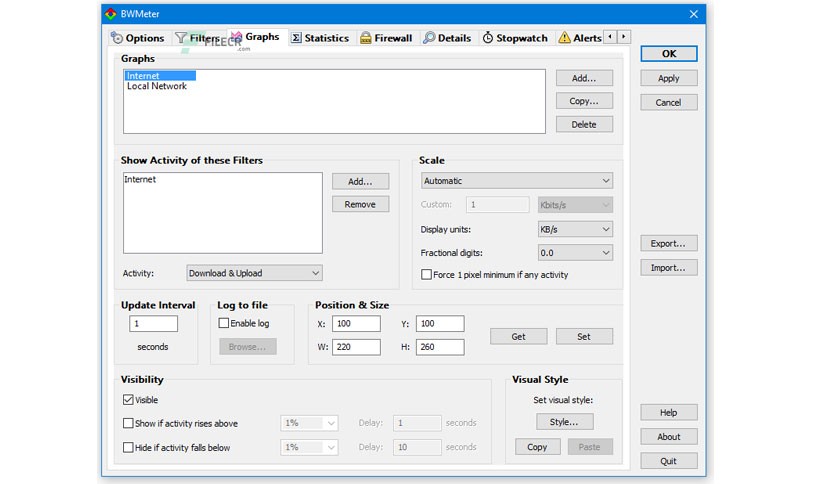836x484 pixels.
Task: Open the Details tab
Action: pos(447,38)
